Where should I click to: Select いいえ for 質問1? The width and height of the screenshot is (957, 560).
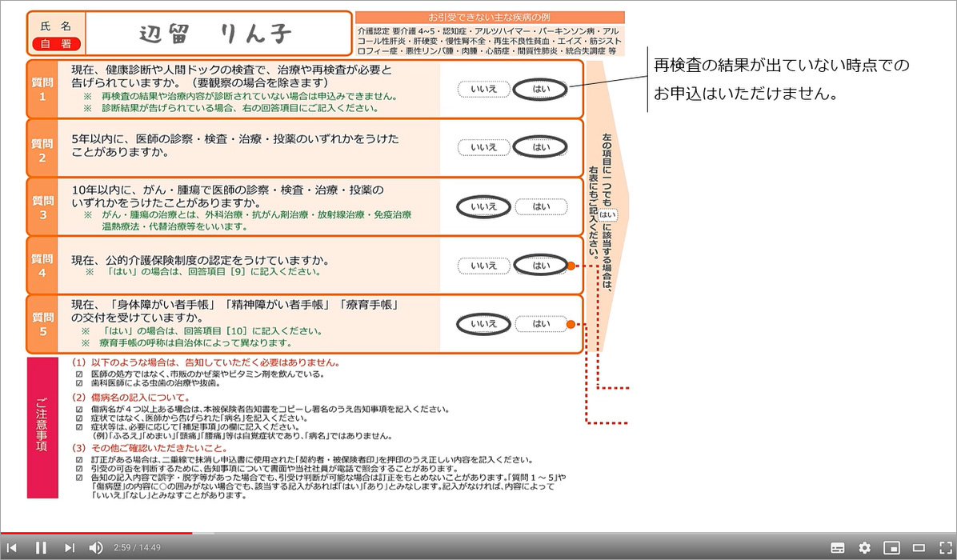484,89
